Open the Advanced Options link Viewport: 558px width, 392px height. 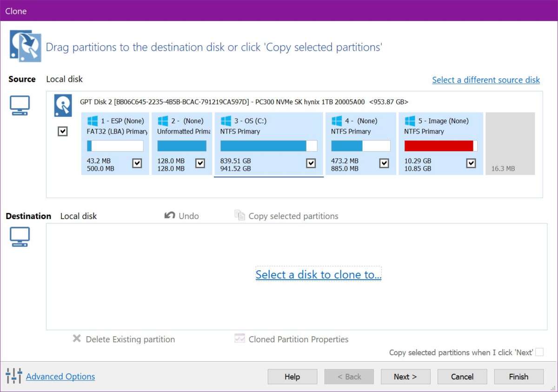click(x=60, y=377)
